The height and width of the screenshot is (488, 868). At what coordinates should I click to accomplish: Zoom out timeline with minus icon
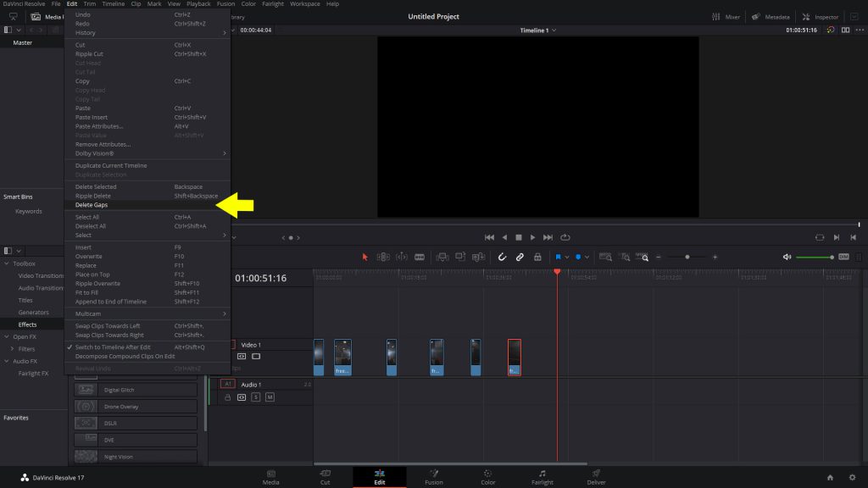[x=659, y=258]
